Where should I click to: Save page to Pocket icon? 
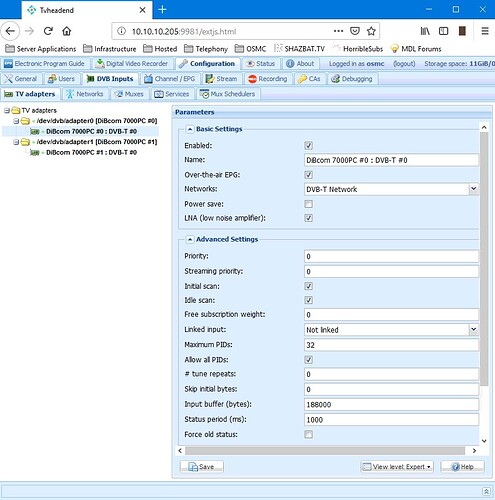point(355,31)
